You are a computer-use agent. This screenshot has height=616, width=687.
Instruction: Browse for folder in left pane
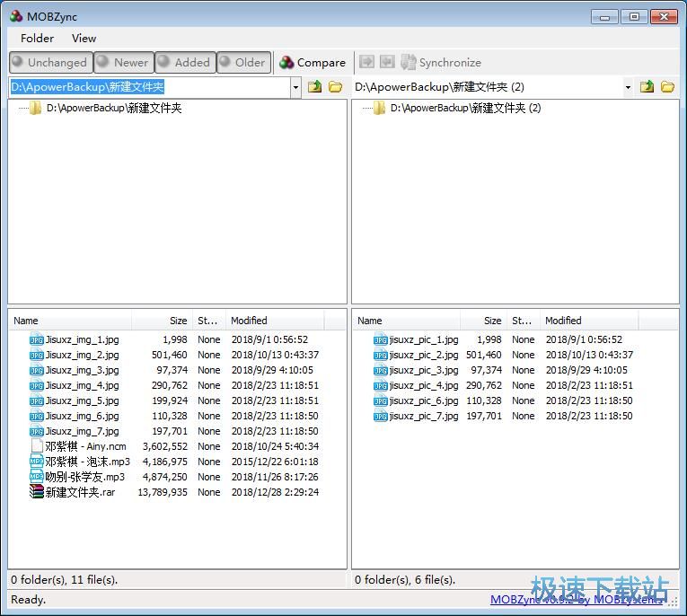[x=335, y=87]
